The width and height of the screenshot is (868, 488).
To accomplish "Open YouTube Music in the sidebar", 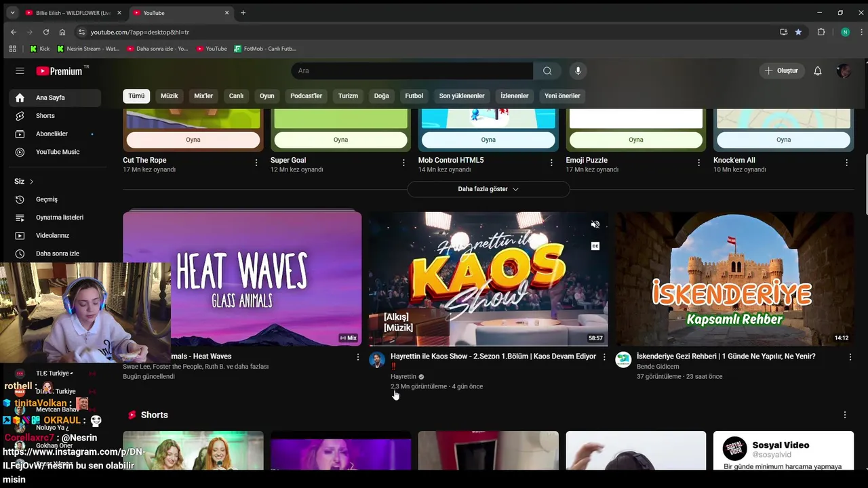I will click(55, 152).
